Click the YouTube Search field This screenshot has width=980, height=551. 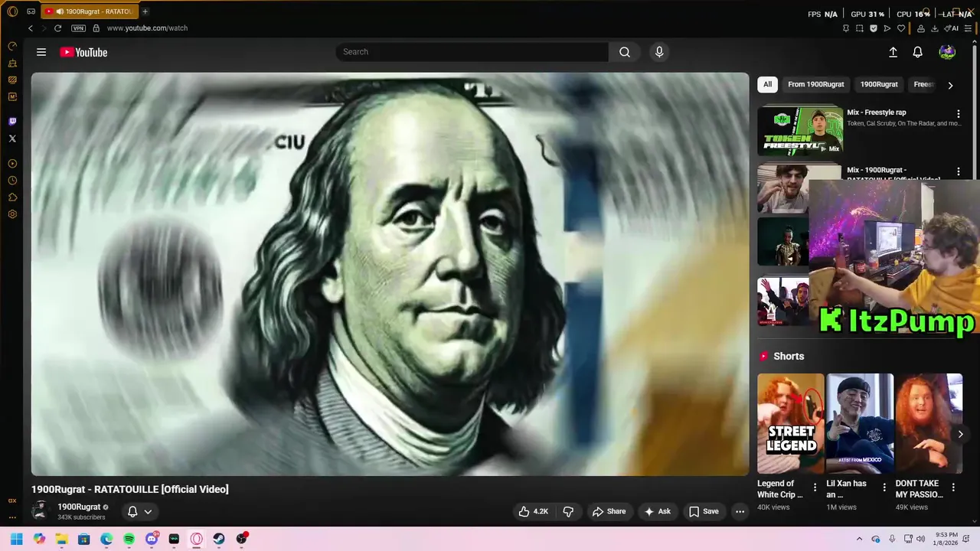point(472,52)
